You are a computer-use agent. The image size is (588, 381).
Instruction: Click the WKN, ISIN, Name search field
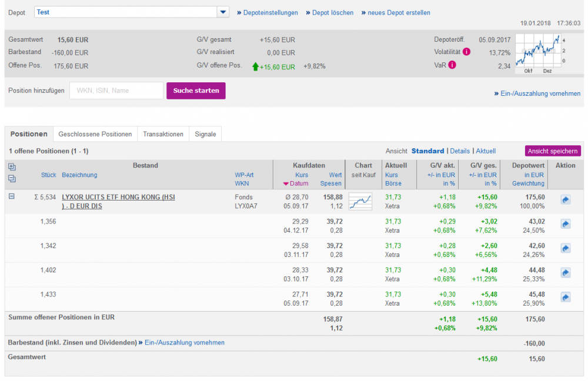click(x=116, y=91)
